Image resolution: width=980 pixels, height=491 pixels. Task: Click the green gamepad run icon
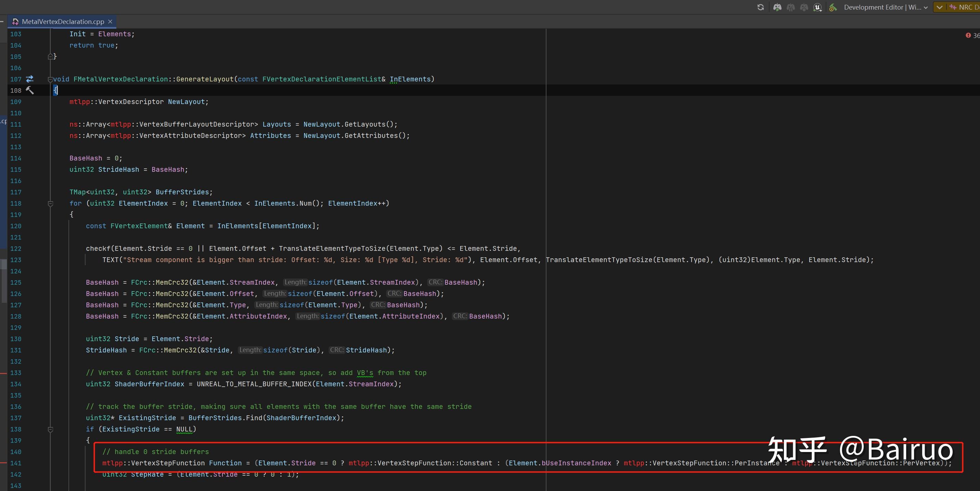tap(777, 7)
